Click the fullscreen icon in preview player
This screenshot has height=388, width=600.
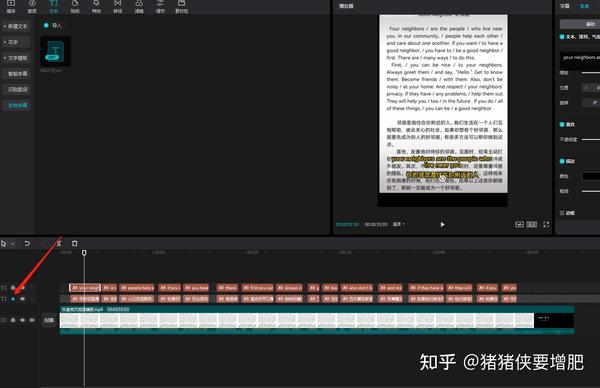(x=546, y=224)
